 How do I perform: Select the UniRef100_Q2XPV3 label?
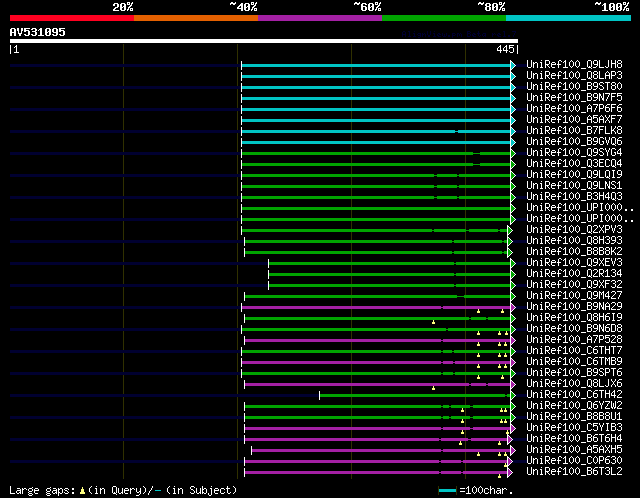574,230
